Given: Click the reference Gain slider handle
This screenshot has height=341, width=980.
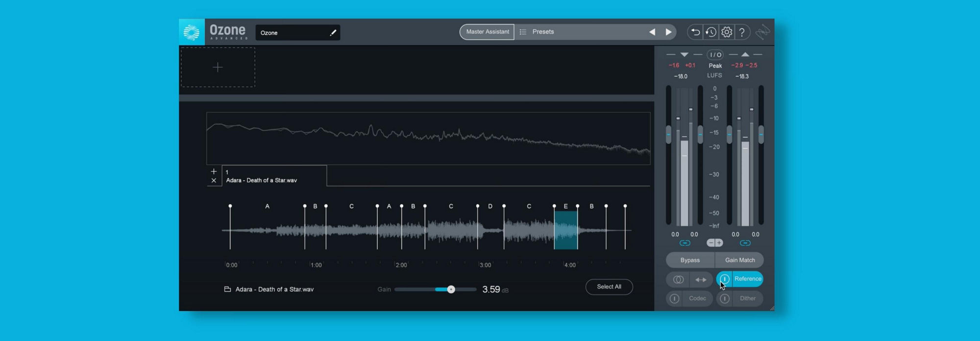Looking at the screenshot, I should 451,289.
